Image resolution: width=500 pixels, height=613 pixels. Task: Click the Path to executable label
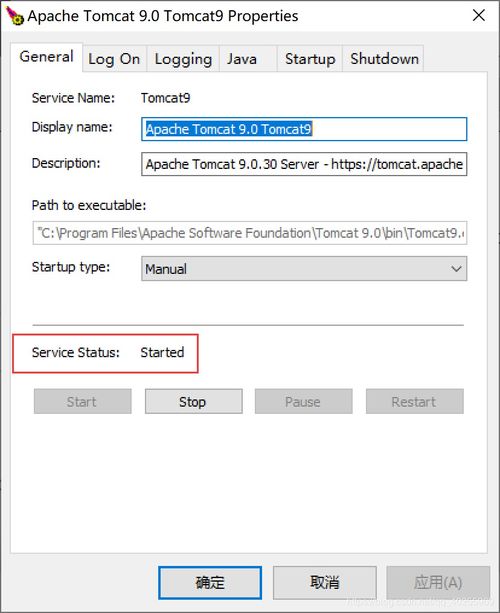pyautogui.click(x=89, y=205)
